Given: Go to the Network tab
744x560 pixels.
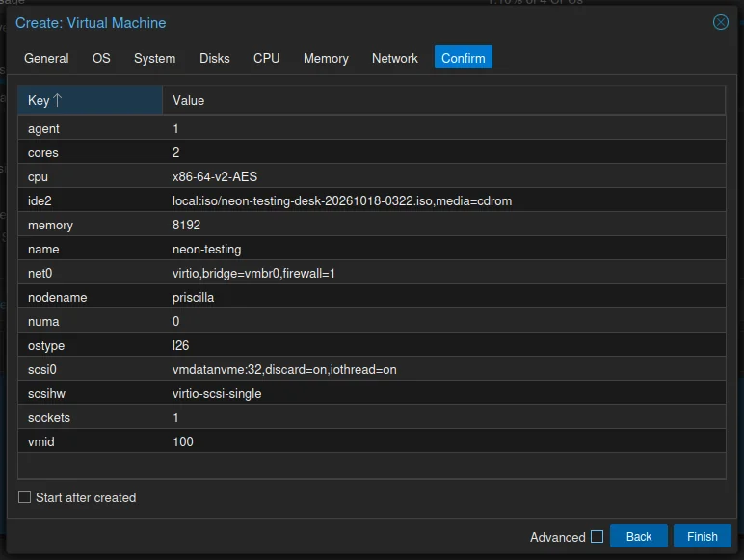Looking at the screenshot, I should tap(395, 58).
